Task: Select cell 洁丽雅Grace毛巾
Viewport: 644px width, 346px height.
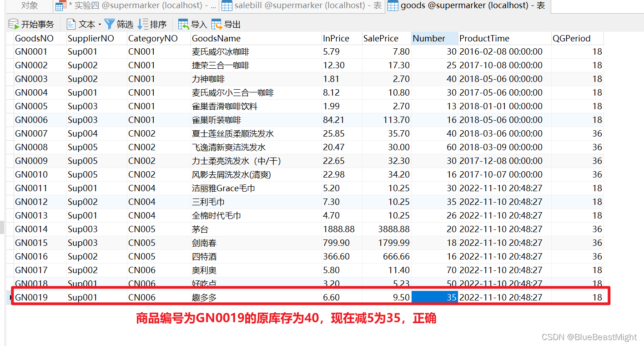Action: (x=256, y=188)
